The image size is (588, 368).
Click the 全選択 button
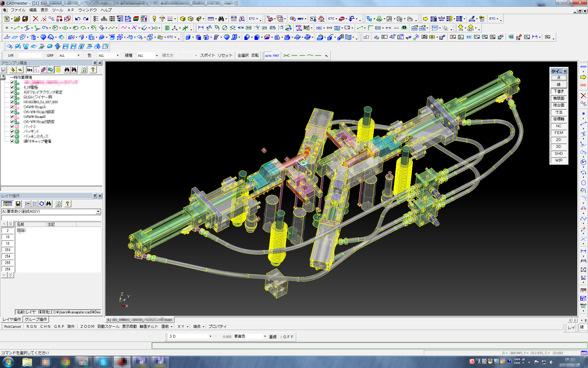point(243,56)
